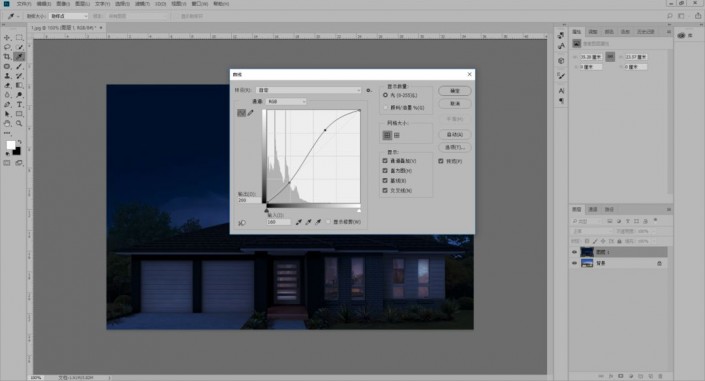The height and width of the screenshot is (381, 705).
Task: Pick the black point eyedropper in Curves
Action: [299, 222]
